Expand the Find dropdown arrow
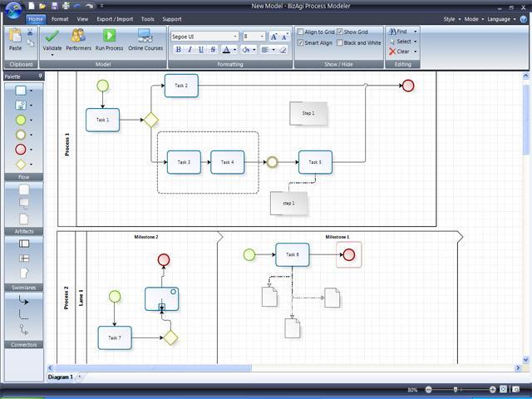This screenshot has width=532, height=399. [x=416, y=32]
